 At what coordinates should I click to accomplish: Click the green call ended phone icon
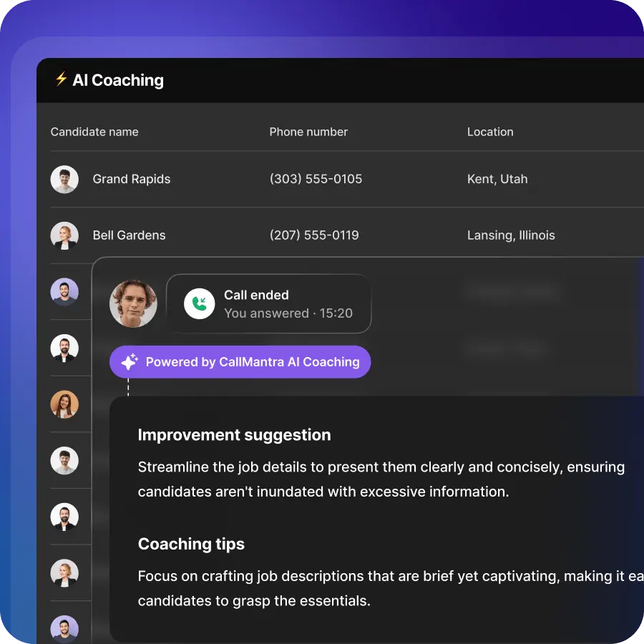tap(198, 303)
